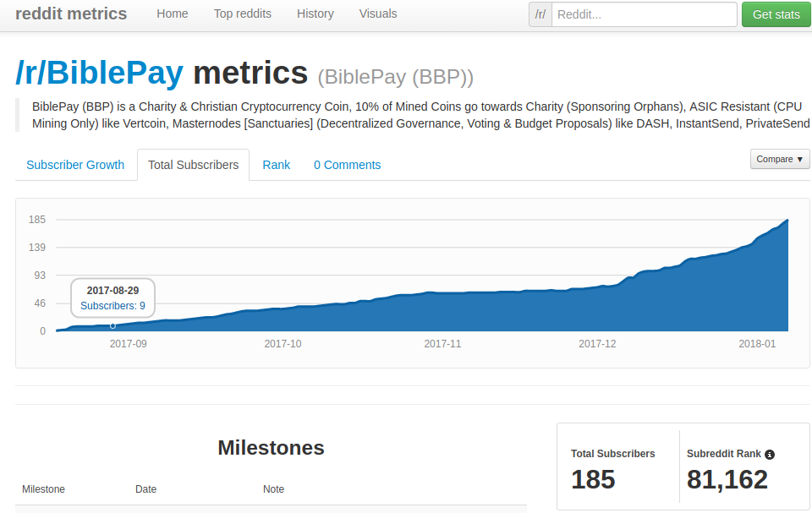This screenshot has height=513, width=812.
Task: Click the Subscribers: 9 tooltip text
Action: point(112,306)
